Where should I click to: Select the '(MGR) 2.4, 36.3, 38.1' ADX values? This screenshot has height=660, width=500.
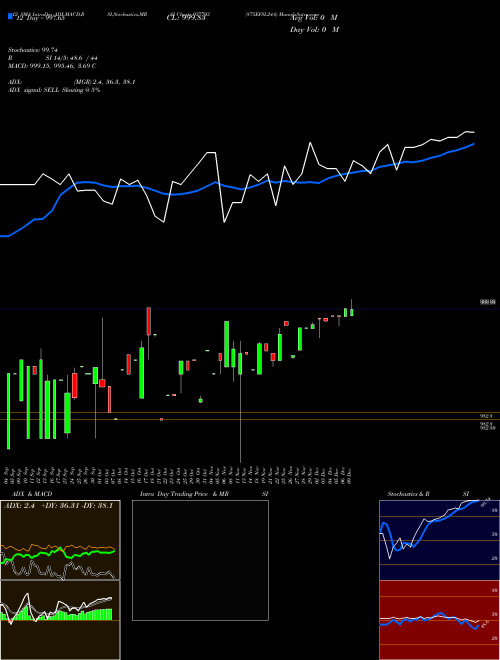(x=104, y=82)
